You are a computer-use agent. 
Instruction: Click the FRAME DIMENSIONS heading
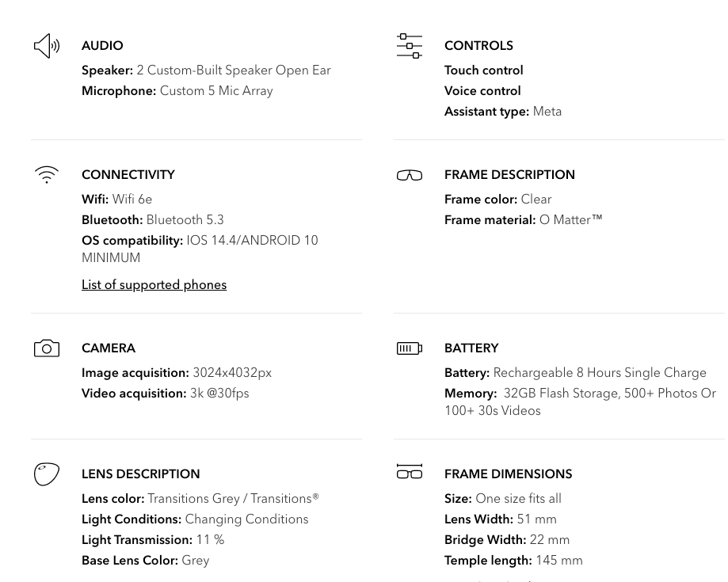coord(508,474)
